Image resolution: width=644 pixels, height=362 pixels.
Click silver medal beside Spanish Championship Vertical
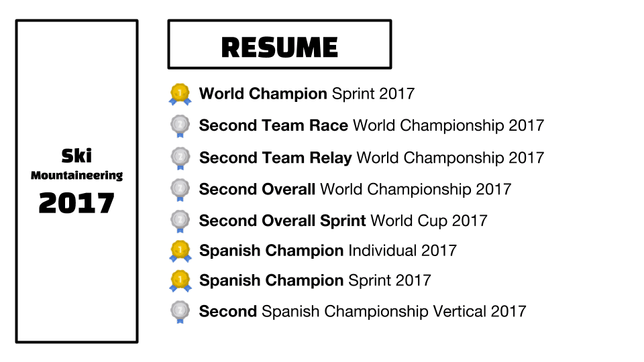pyautogui.click(x=180, y=312)
